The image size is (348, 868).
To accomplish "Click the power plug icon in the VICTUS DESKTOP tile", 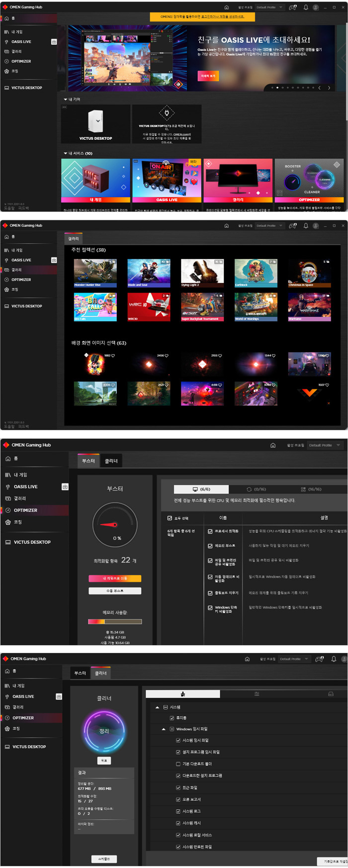I will pos(167,112).
